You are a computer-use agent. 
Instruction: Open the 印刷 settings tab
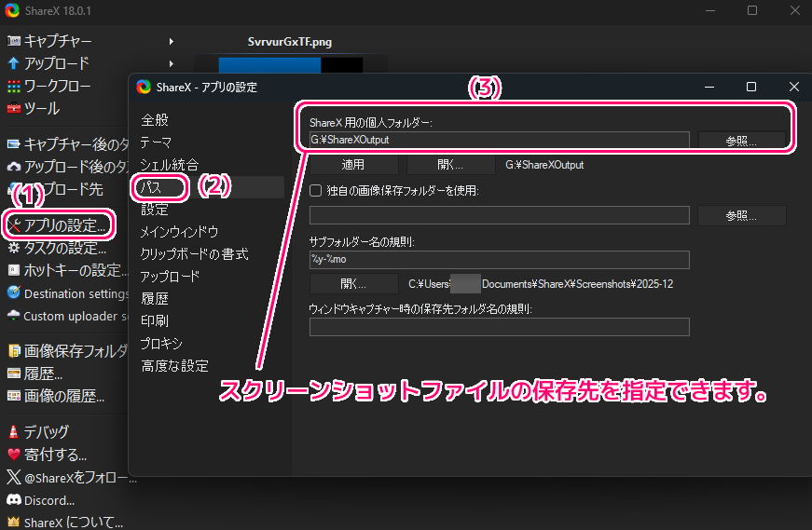tap(155, 321)
